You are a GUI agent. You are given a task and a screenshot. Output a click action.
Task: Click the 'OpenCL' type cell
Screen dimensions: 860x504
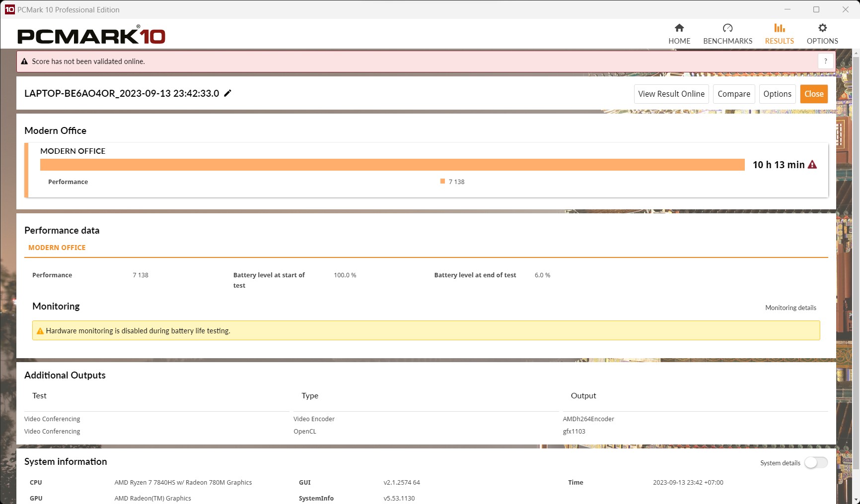pyautogui.click(x=304, y=431)
